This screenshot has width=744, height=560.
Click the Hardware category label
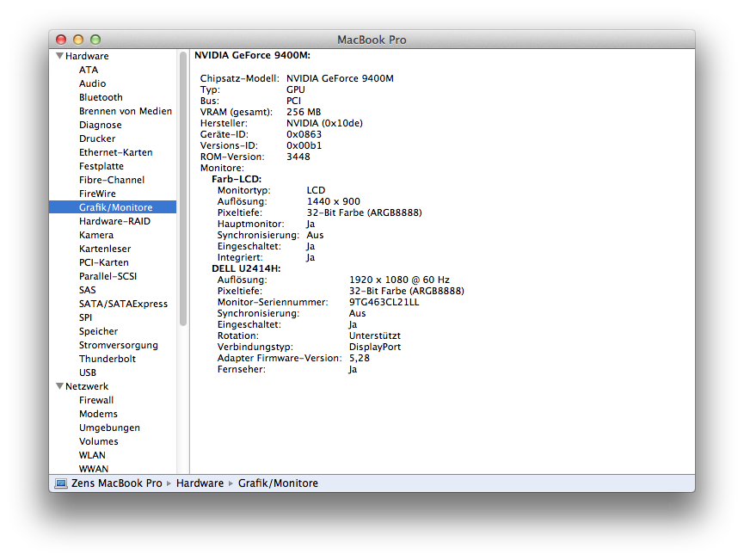point(87,56)
